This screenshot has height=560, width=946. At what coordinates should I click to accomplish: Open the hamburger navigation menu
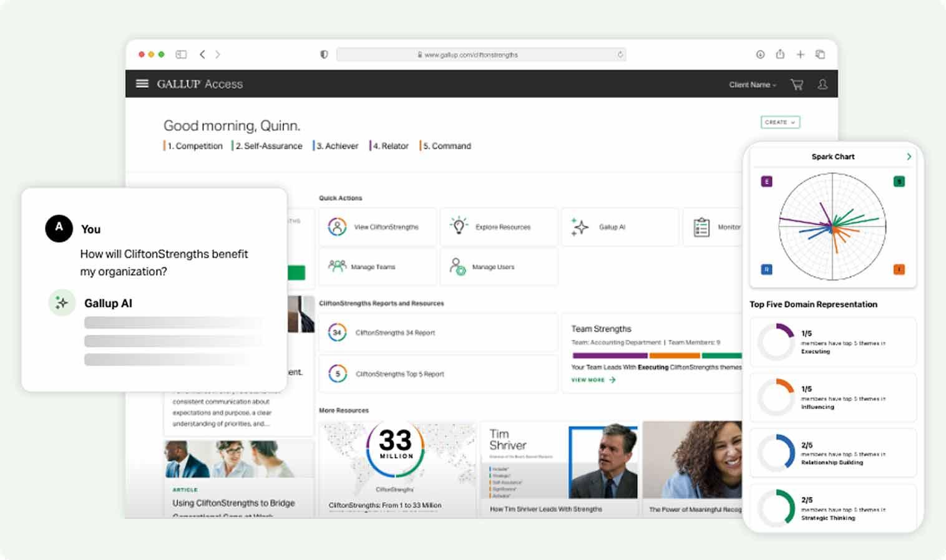pyautogui.click(x=142, y=83)
